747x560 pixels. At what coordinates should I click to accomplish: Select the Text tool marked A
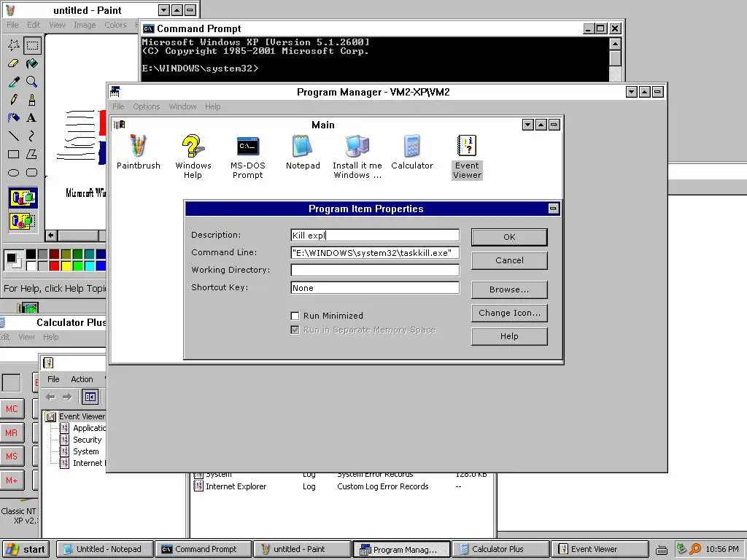coord(32,117)
